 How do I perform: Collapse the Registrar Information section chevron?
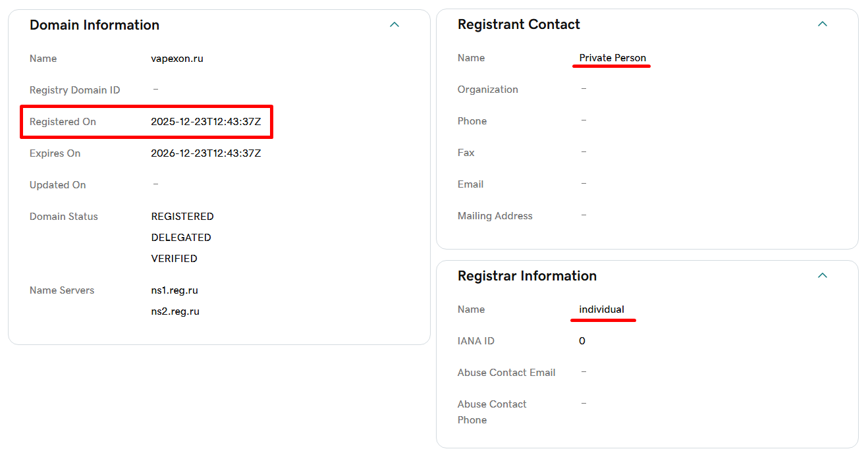point(822,276)
